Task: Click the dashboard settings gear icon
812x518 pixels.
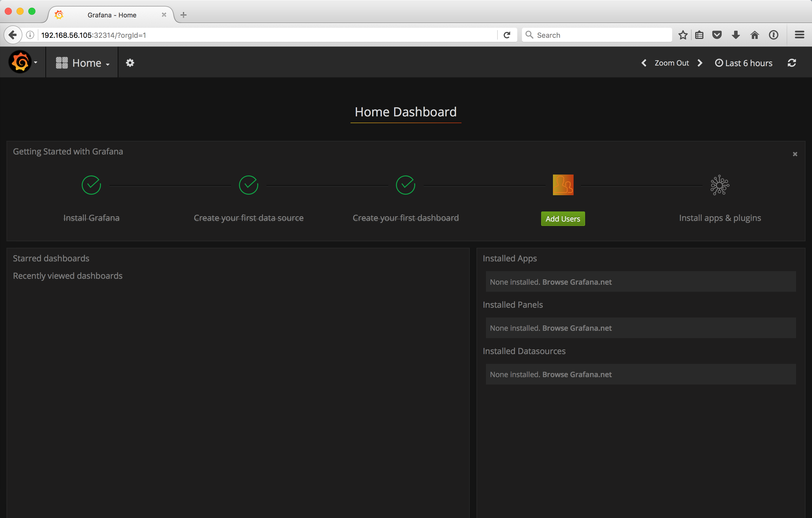Action: (x=130, y=62)
